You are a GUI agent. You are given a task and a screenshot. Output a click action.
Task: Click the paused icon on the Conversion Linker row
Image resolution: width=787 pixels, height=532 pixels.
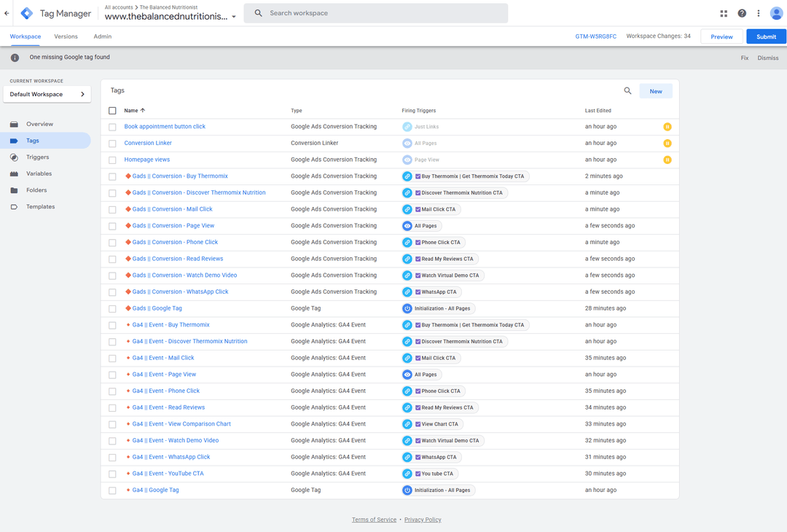click(x=667, y=144)
